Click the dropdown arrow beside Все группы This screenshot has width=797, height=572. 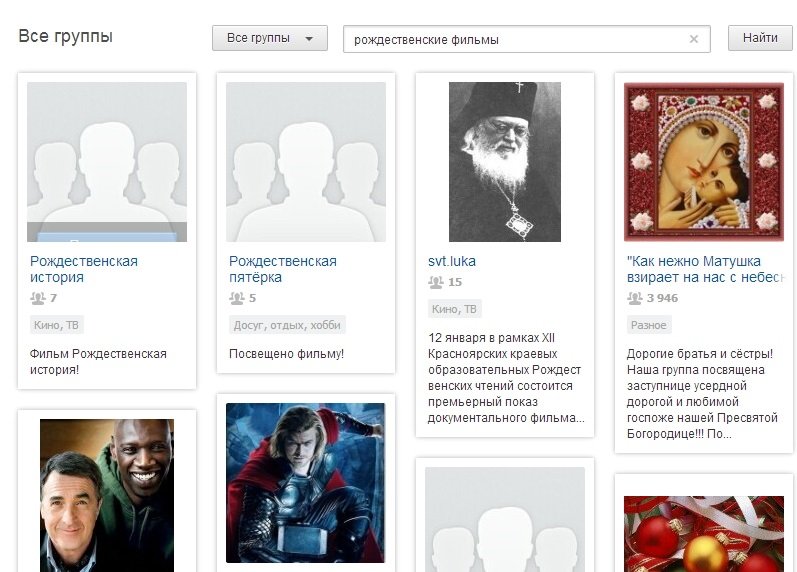point(309,39)
